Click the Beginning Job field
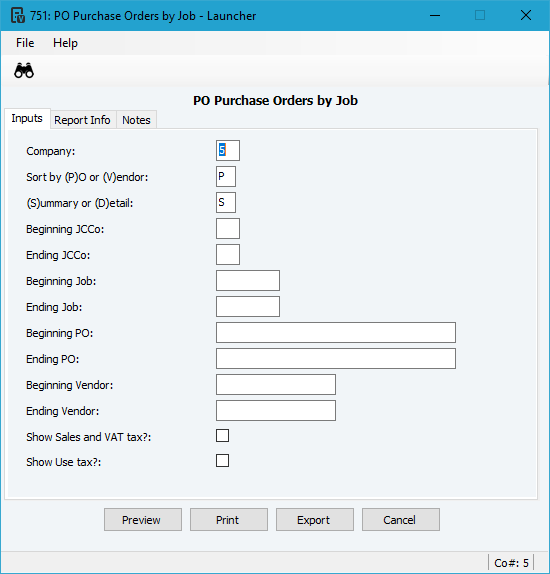 (x=248, y=280)
